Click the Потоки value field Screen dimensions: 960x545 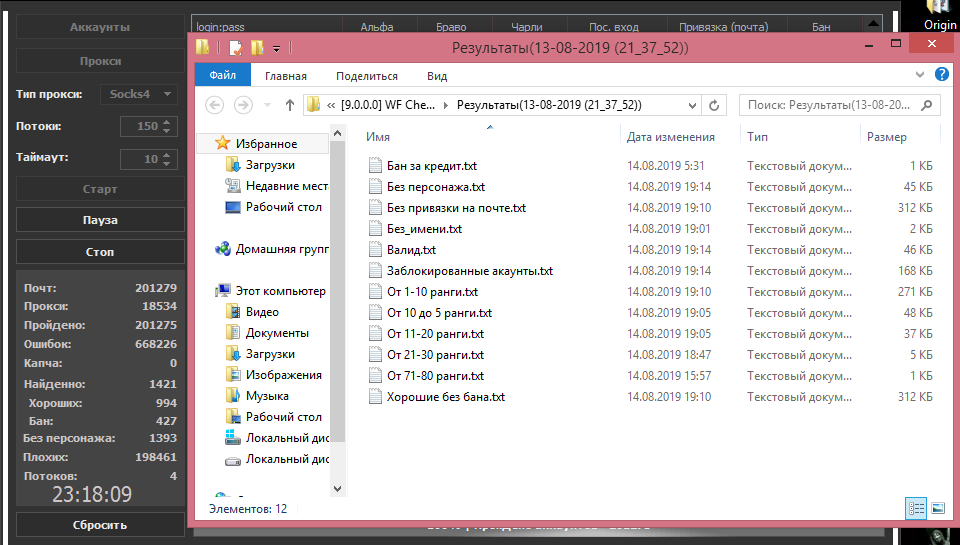[140, 126]
